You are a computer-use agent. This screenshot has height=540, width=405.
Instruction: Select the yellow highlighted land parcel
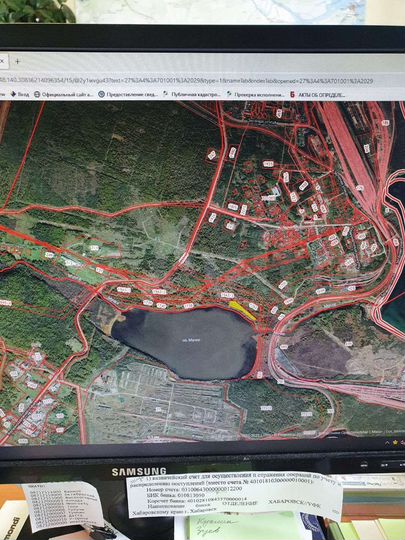(242, 310)
